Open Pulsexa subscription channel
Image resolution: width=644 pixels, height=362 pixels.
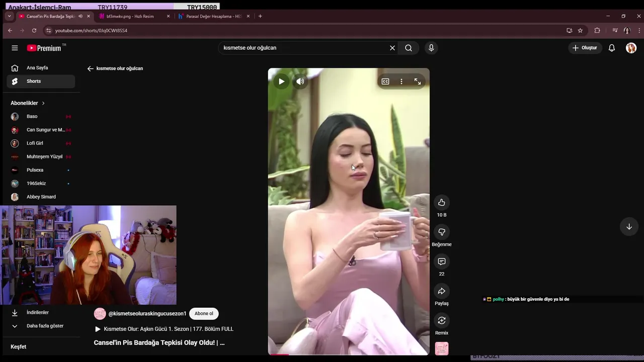pyautogui.click(x=41, y=170)
